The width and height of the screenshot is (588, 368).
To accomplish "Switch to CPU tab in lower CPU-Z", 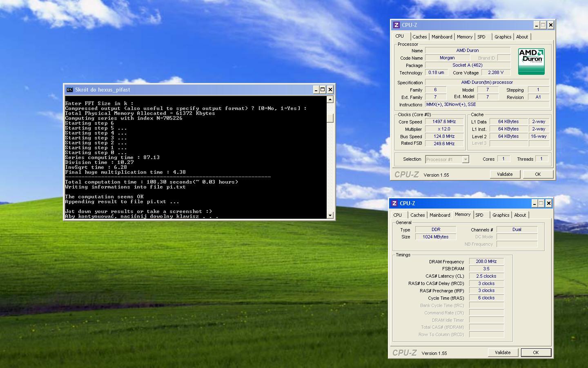I will (x=398, y=215).
